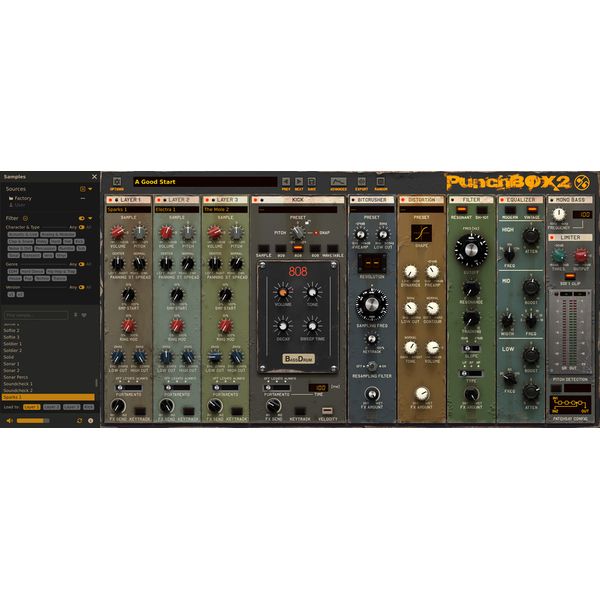
Task: Collapse the Filter section arrow
Action: coord(90,218)
